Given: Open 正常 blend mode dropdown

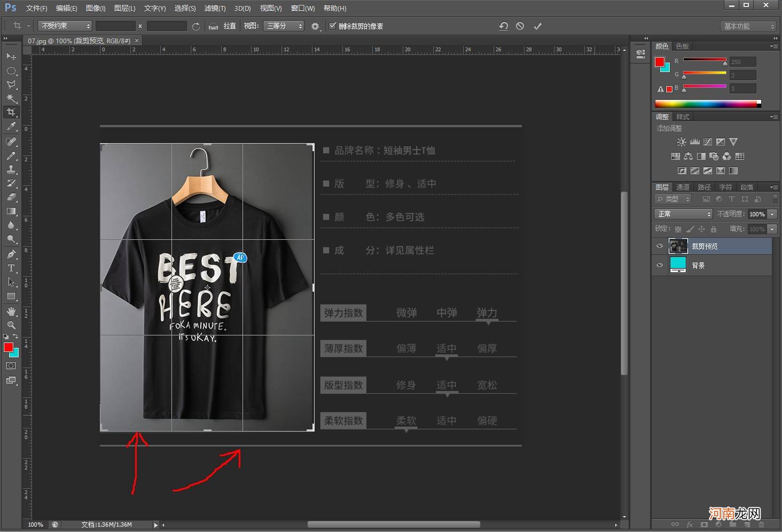Looking at the screenshot, I should tap(683, 214).
